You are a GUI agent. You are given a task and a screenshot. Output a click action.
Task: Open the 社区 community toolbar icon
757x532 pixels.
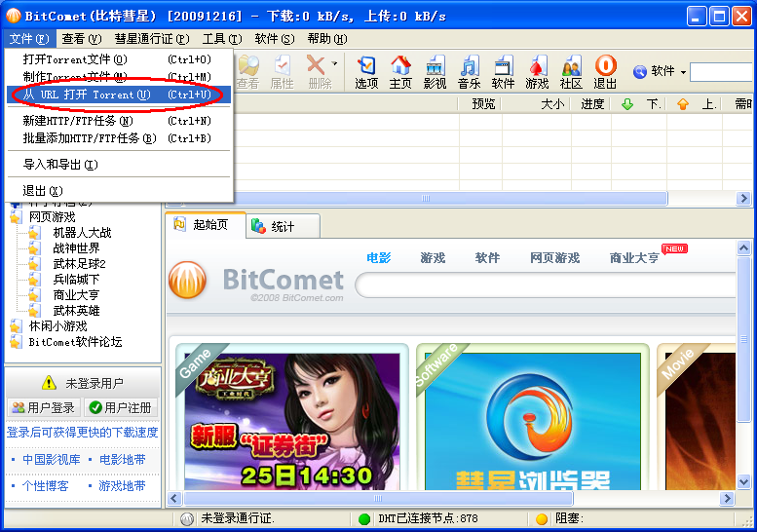point(571,72)
